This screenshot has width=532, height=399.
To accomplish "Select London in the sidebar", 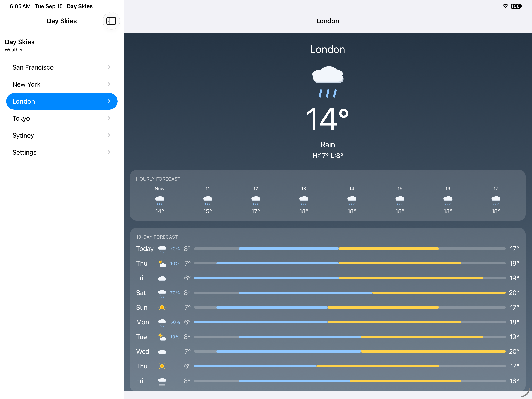I will pos(62,101).
